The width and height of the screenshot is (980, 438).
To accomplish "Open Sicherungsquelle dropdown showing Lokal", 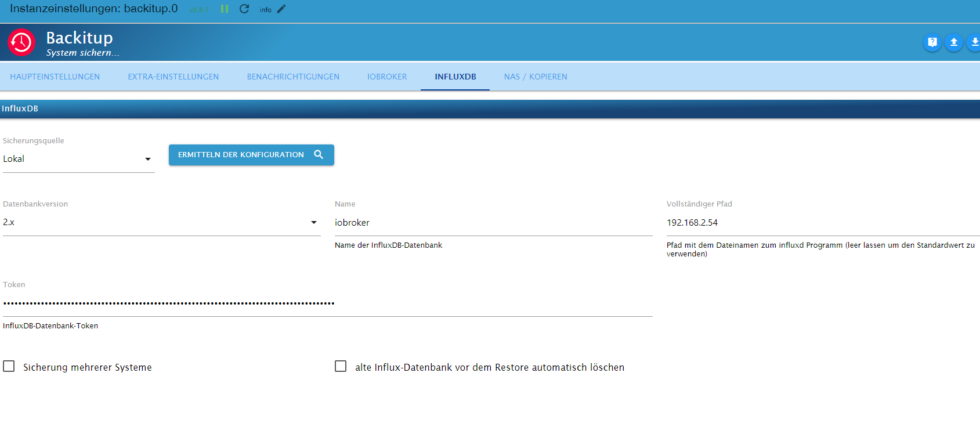I will point(78,159).
